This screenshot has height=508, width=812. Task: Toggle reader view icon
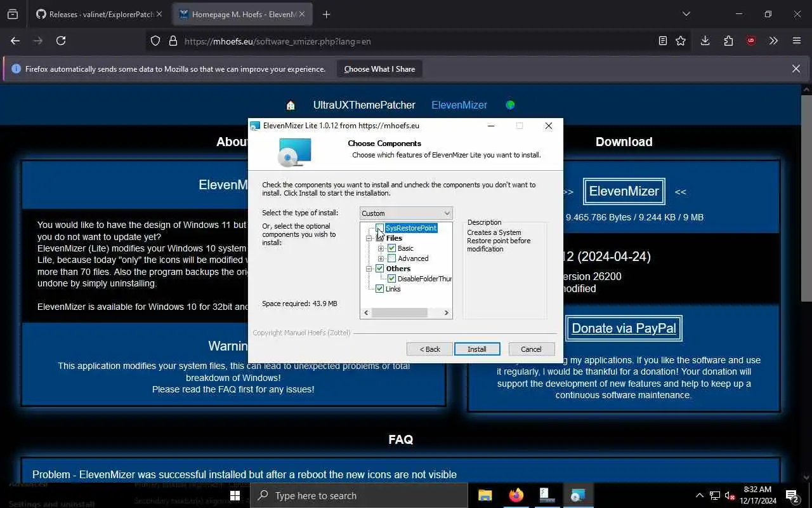coord(663,41)
